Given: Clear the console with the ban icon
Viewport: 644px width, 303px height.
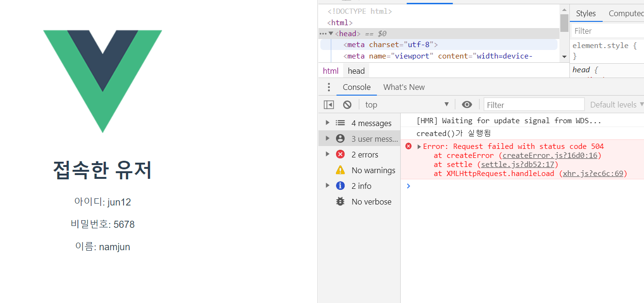Looking at the screenshot, I should pyautogui.click(x=347, y=105).
